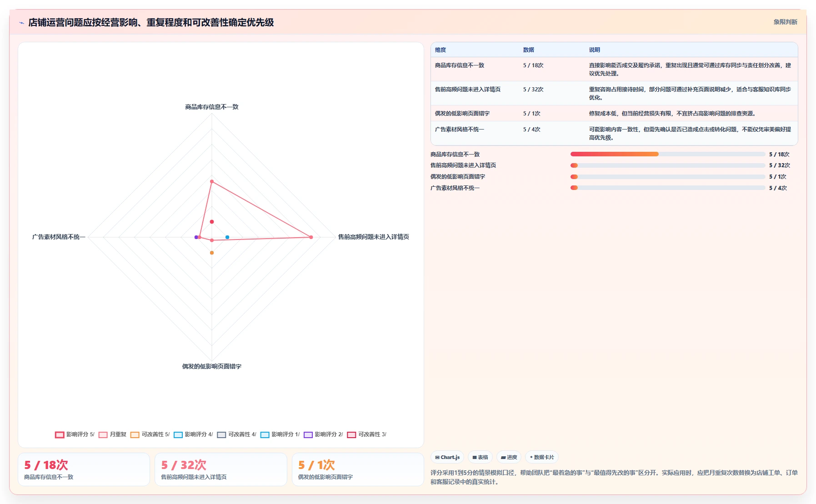This screenshot has width=816, height=504.
Task: Click the orange data point in radar chart
Action: 212,253
